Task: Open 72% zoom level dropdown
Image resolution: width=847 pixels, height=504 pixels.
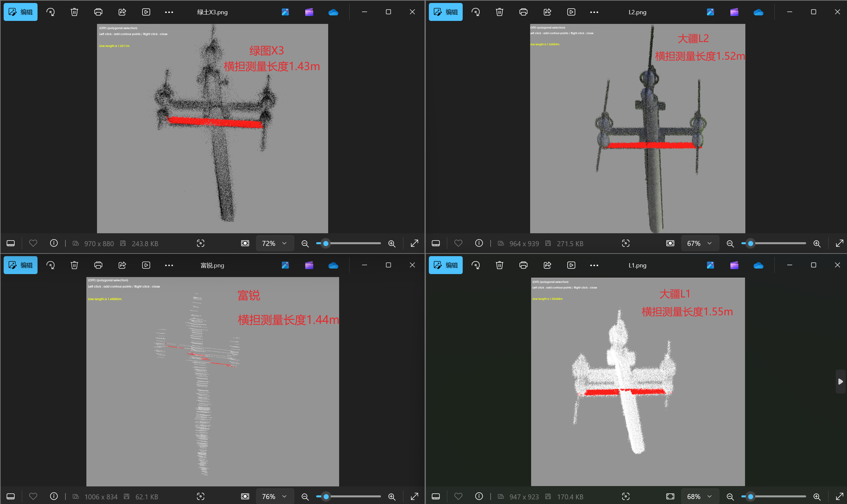Action: point(274,243)
